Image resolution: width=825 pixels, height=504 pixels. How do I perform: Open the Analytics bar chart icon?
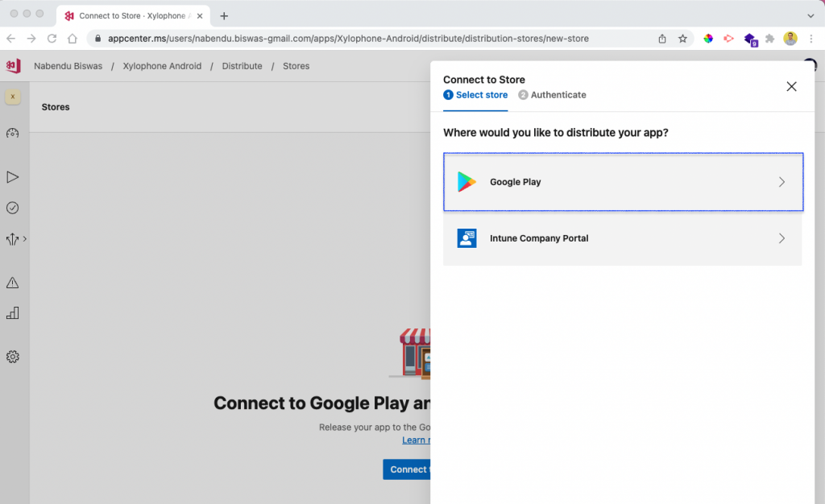click(13, 313)
